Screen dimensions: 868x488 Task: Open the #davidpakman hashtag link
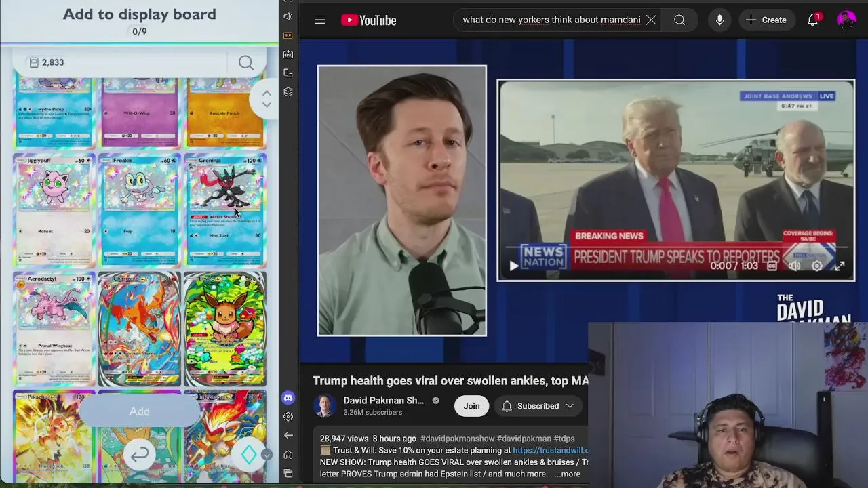click(524, 439)
